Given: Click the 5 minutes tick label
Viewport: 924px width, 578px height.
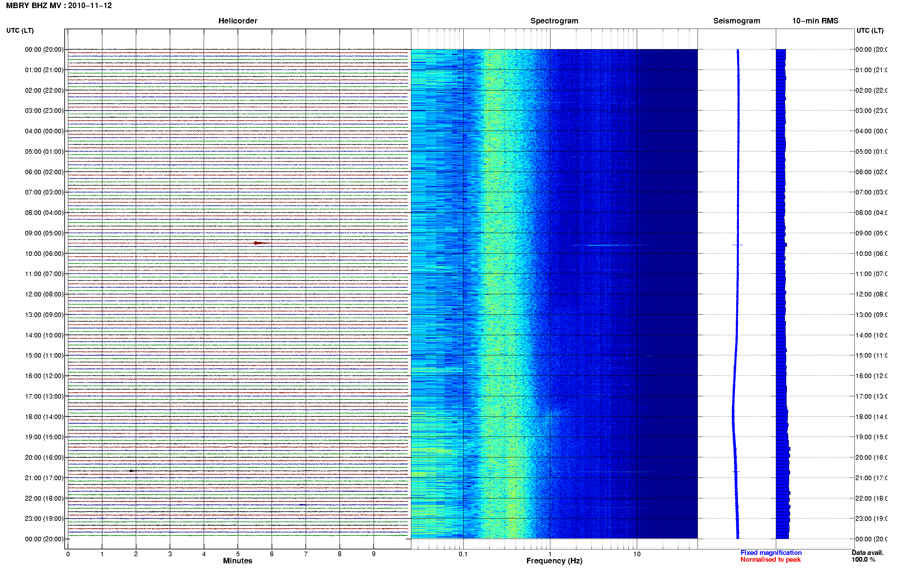Looking at the screenshot, I should (237, 554).
